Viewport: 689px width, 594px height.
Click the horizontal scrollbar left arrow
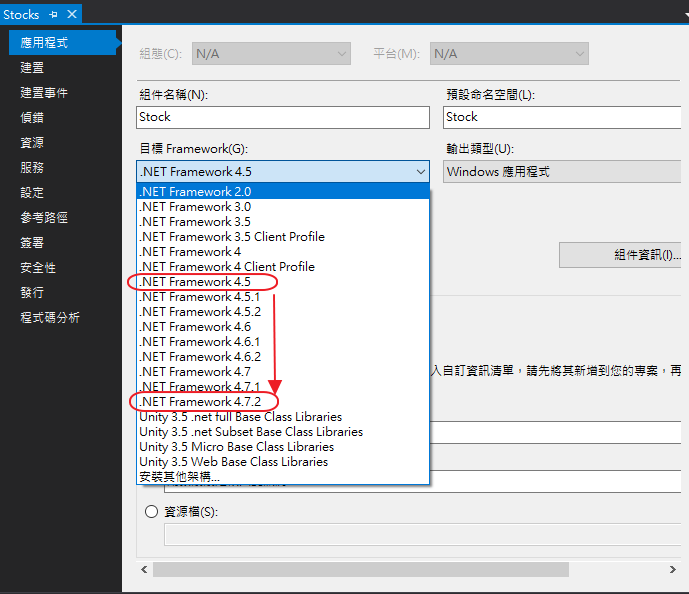point(144,570)
